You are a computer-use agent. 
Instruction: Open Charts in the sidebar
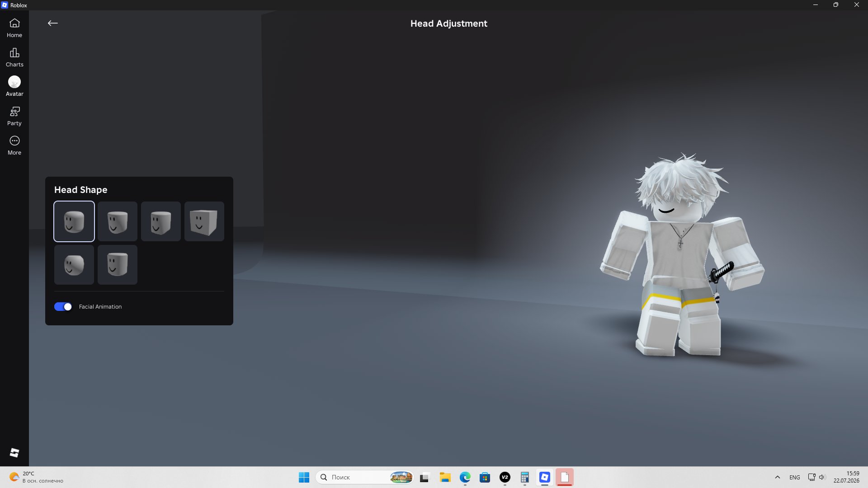[14, 57]
